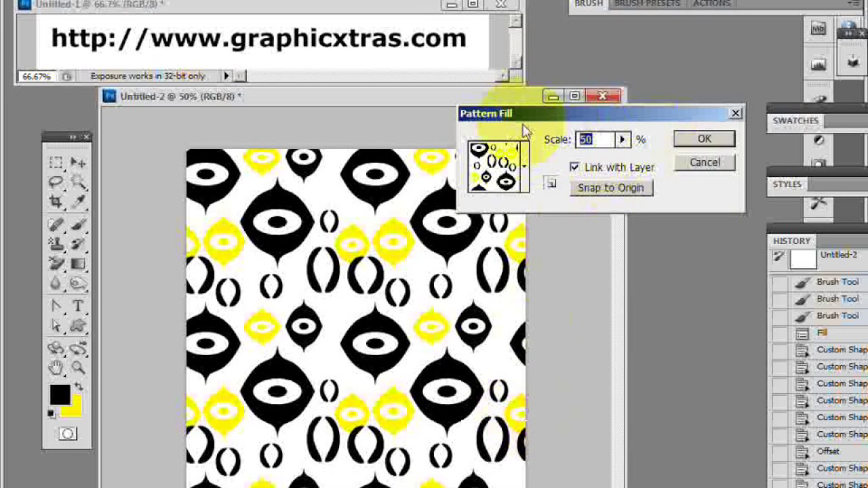Screen dimensions: 868x488
Task: Click OK in Pattern Fill dialog
Action: 704,139
